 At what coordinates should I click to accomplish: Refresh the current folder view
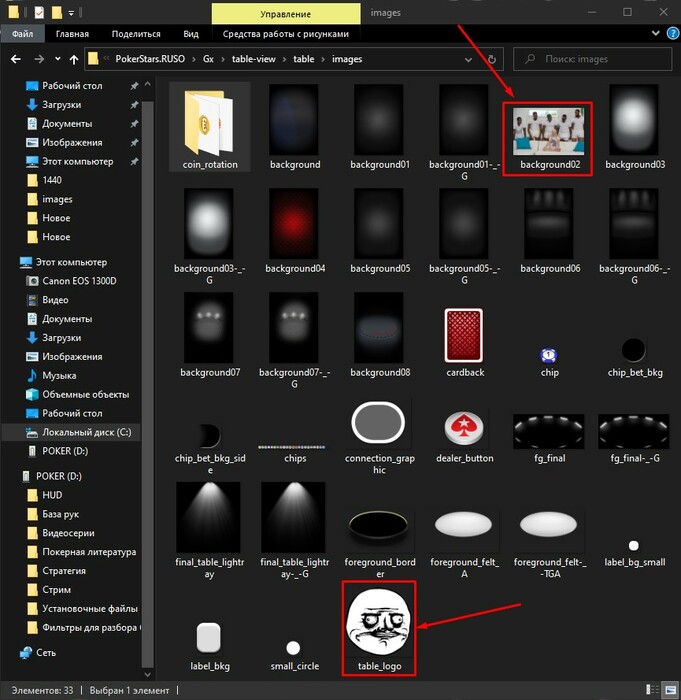pyautogui.click(x=492, y=59)
